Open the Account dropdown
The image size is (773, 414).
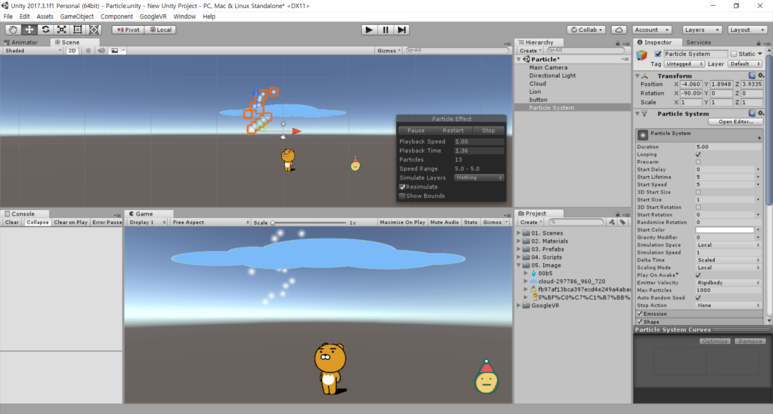652,30
